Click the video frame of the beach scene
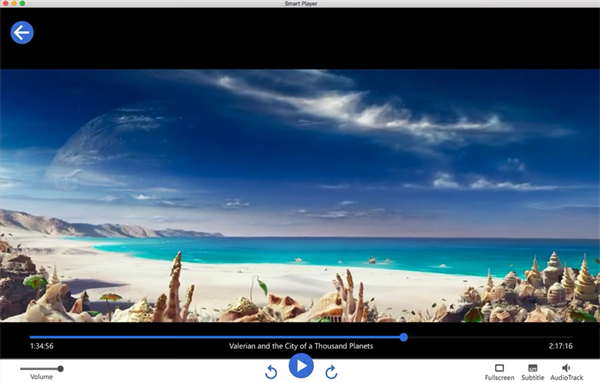This screenshot has width=600, height=382. pos(300,196)
